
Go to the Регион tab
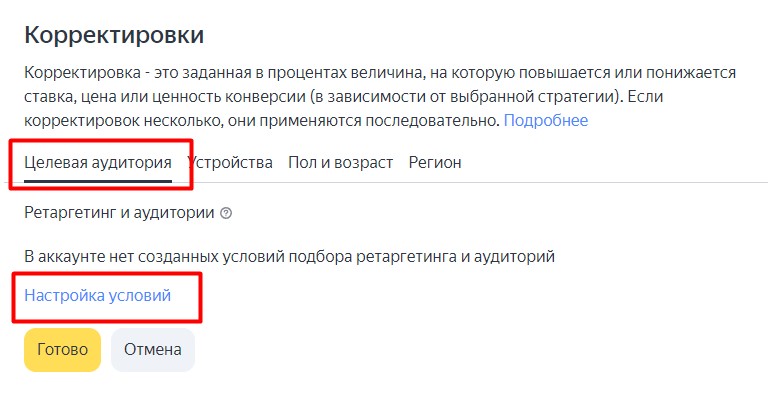[x=435, y=162]
